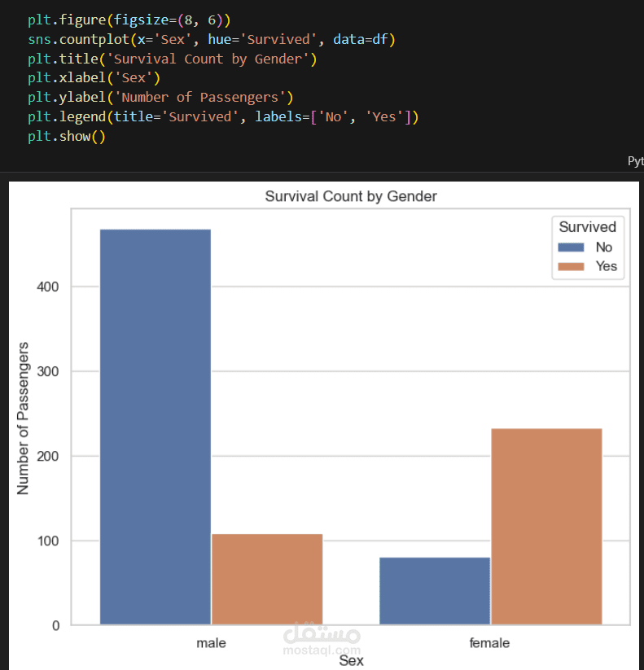Select the orange female survivors bar
Viewport: 644px width, 670px height.
click(546, 526)
